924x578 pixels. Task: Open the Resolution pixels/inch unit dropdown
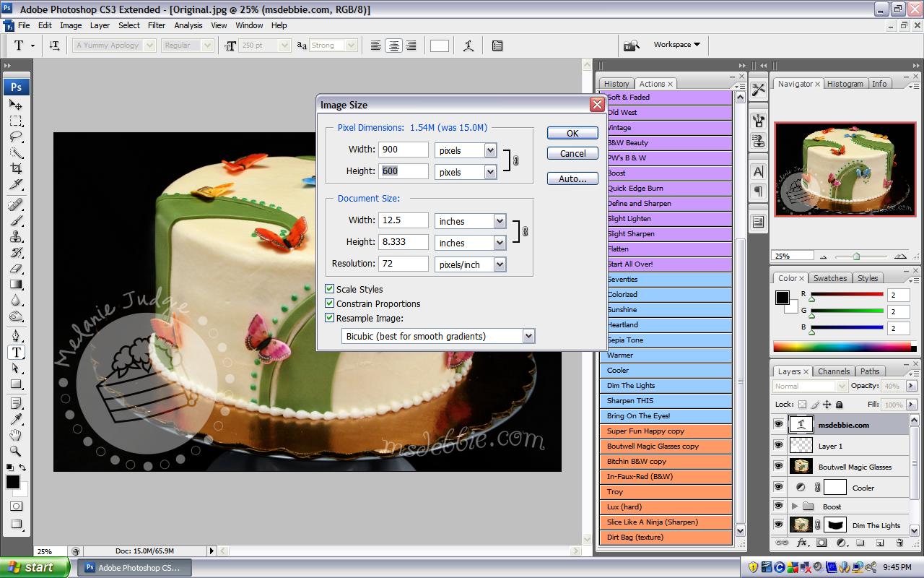(x=500, y=264)
